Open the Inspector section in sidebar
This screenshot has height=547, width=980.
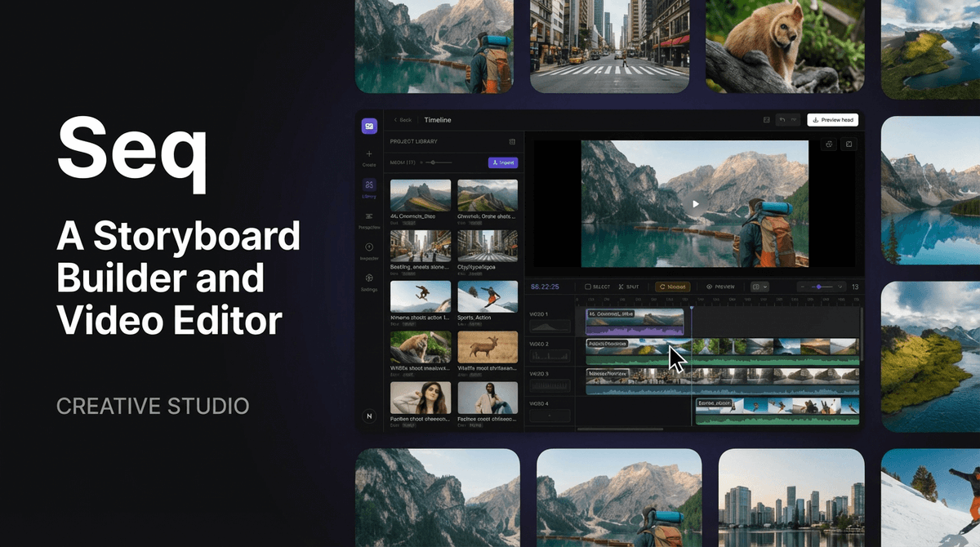click(x=369, y=251)
